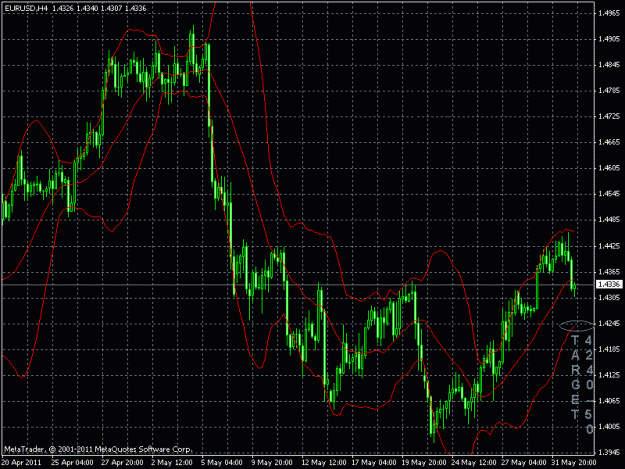Select the 17 May 04:00 time label

coord(373,463)
